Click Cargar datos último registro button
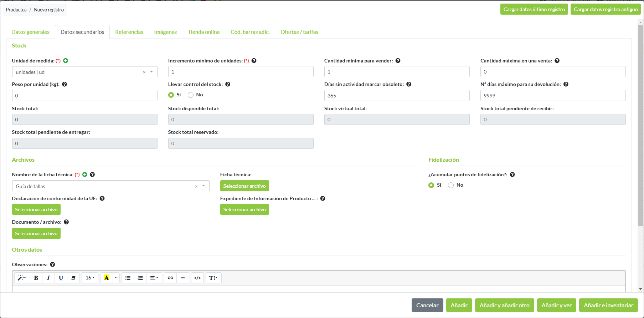 [534, 10]
